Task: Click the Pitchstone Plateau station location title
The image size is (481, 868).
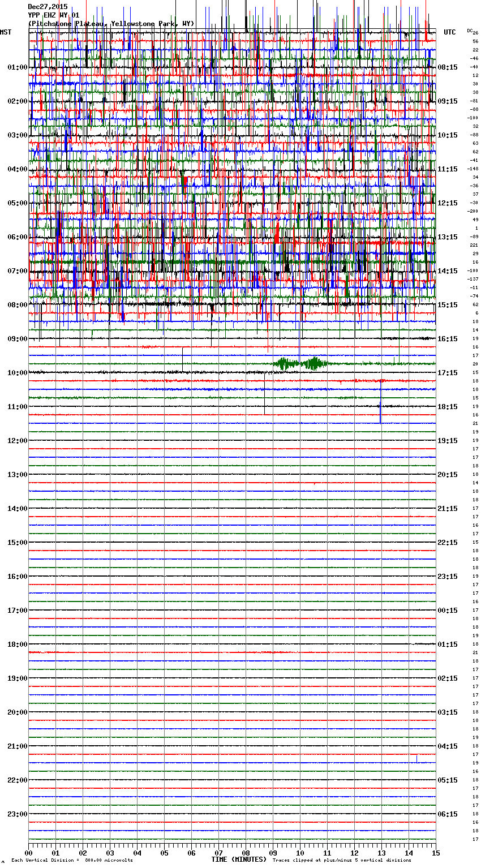Action: tap(111, 24)
